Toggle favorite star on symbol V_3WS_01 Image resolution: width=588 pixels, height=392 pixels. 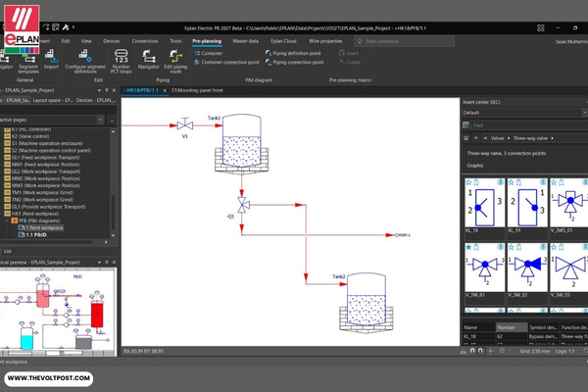point(554,182)
